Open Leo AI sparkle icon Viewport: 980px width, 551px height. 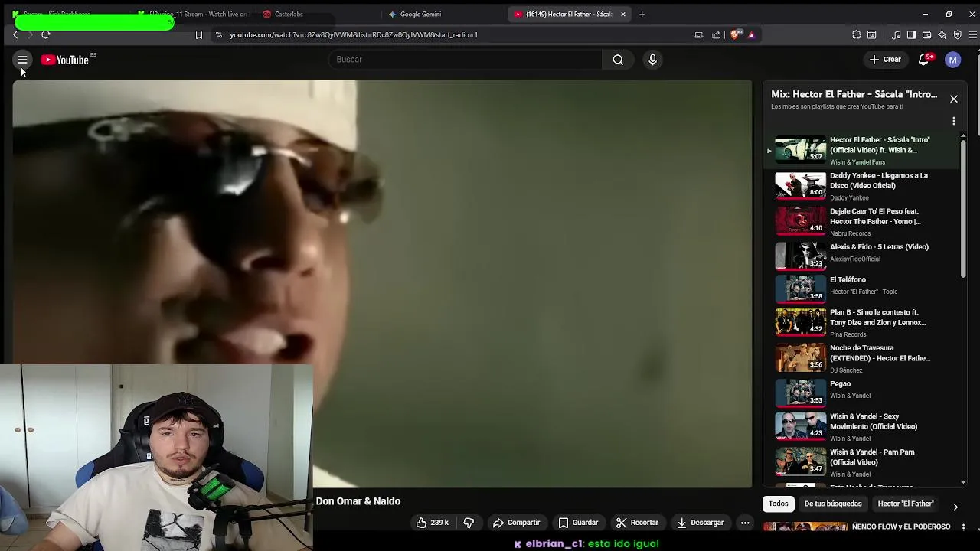click(942, 34)
